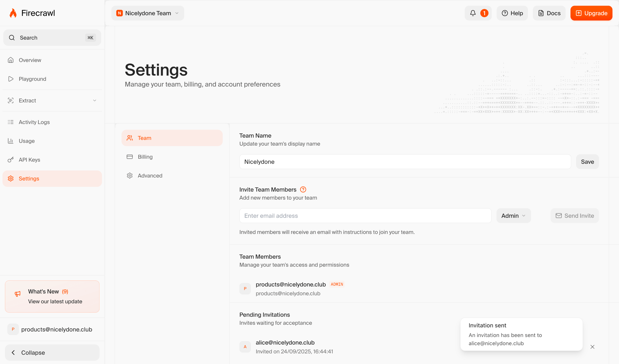Open the Docs link
The image size is (619, 364).
coord(549,13)
